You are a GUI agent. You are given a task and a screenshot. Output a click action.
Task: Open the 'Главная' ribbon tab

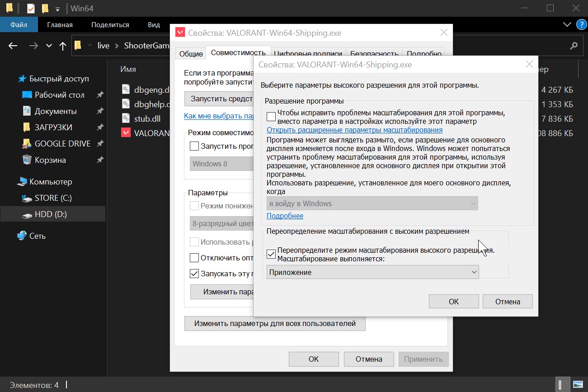tap(60, 25)
